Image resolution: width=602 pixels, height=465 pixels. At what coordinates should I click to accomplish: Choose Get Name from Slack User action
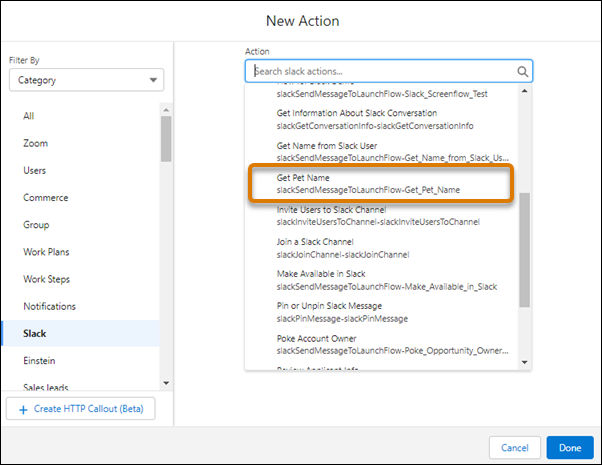tap(382, 152)
